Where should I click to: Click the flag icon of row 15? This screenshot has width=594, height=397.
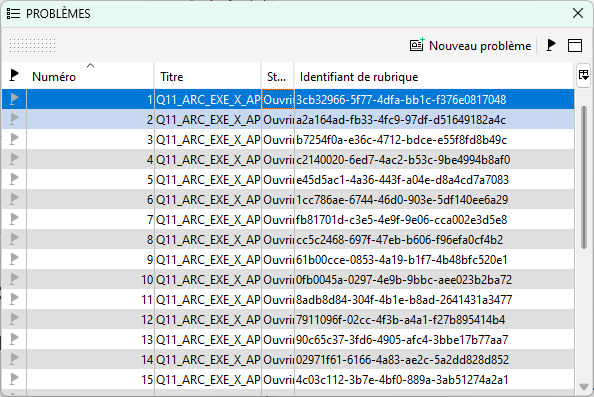point(14,379)
